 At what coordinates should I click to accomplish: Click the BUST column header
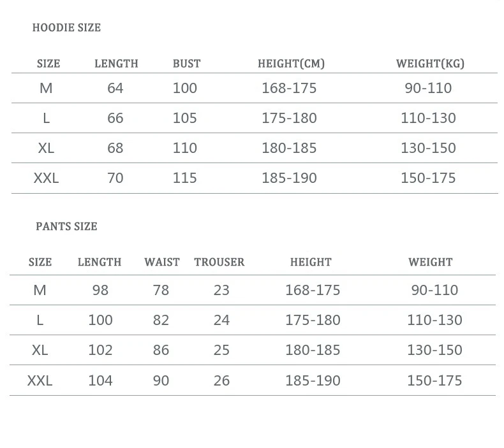click(x=186, y=64)
